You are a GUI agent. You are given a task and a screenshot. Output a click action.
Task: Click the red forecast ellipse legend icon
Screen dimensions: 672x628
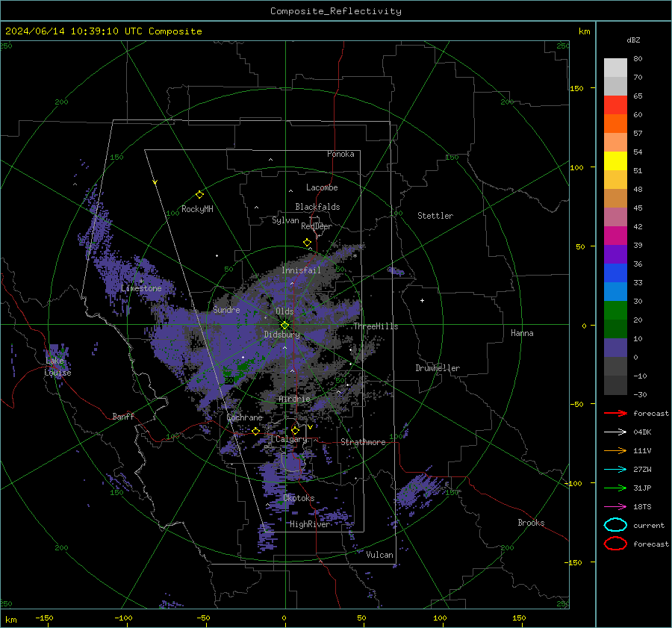[x=615, y=543]
